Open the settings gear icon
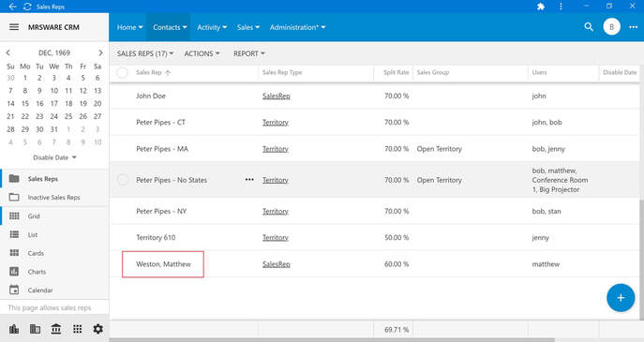 (x=97, y=329)
